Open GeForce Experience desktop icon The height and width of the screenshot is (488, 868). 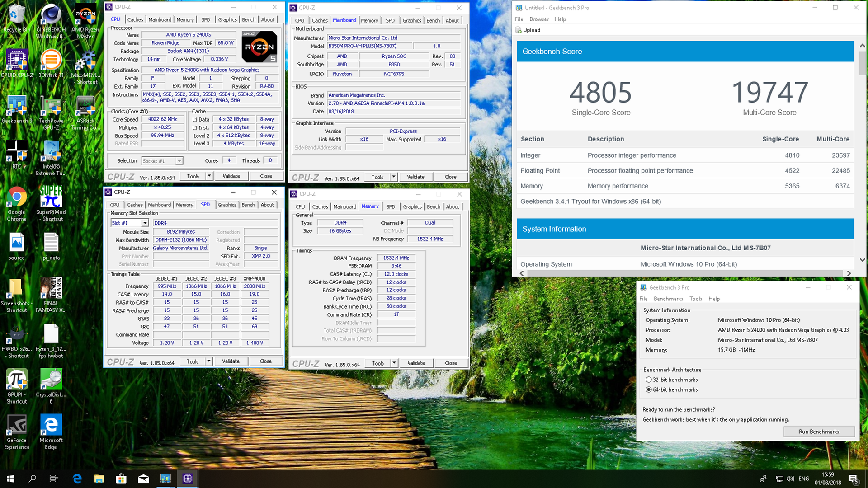tap(17, 432)
